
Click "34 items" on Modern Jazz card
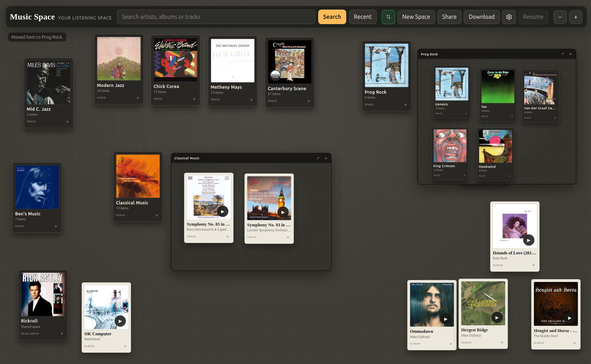[103, 91]
